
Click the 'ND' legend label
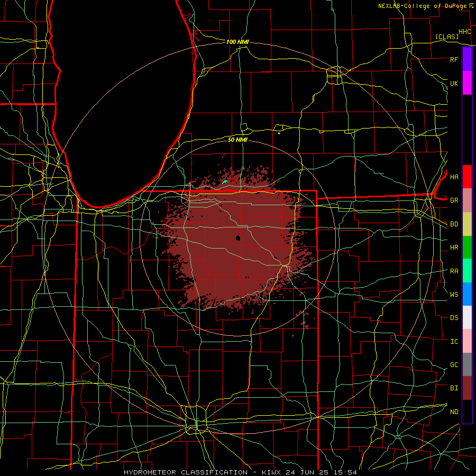point(454,412)
